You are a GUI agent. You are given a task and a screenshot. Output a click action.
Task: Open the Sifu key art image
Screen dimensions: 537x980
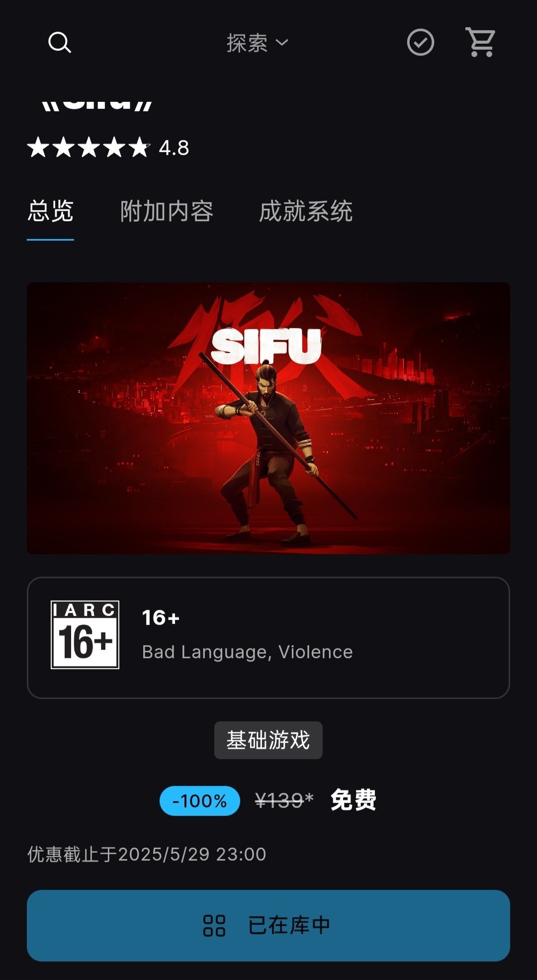tap(268, 418)
